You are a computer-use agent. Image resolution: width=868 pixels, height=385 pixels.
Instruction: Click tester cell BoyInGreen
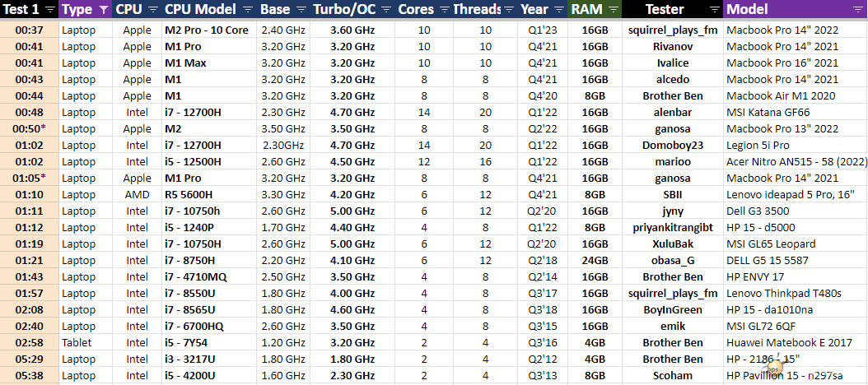(x=673, y=310)
